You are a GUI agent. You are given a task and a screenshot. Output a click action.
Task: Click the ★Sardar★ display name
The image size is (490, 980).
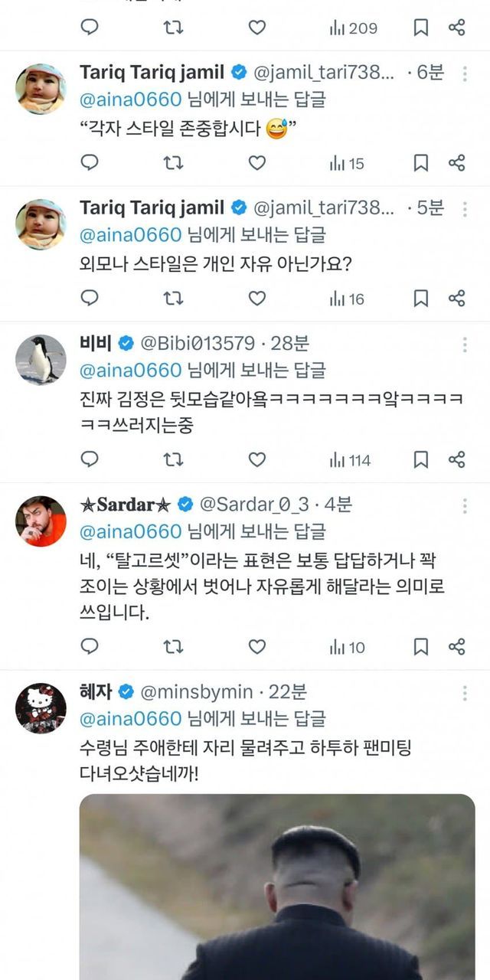click(x=126, y=504)
